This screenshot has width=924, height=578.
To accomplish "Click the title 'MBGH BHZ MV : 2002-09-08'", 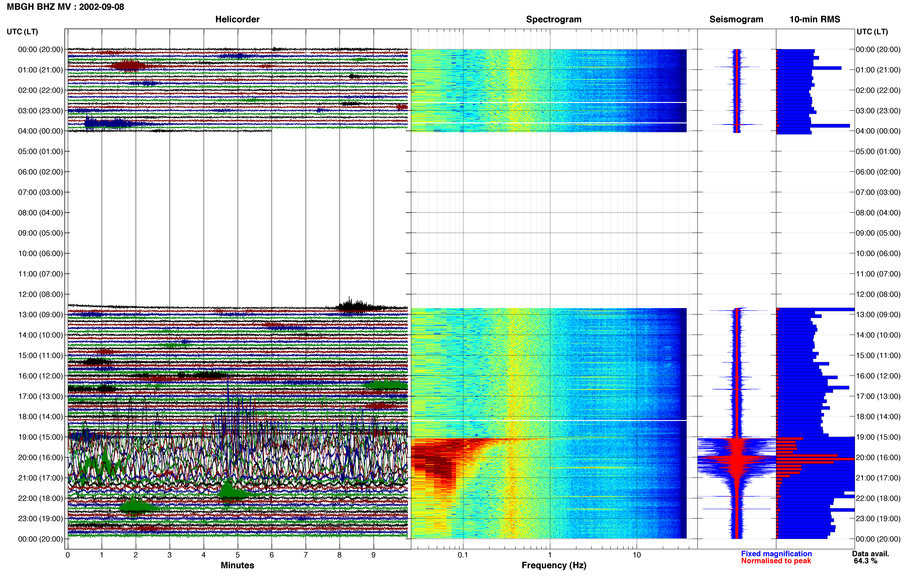I will pyautogui.click(x=65, y=7).
